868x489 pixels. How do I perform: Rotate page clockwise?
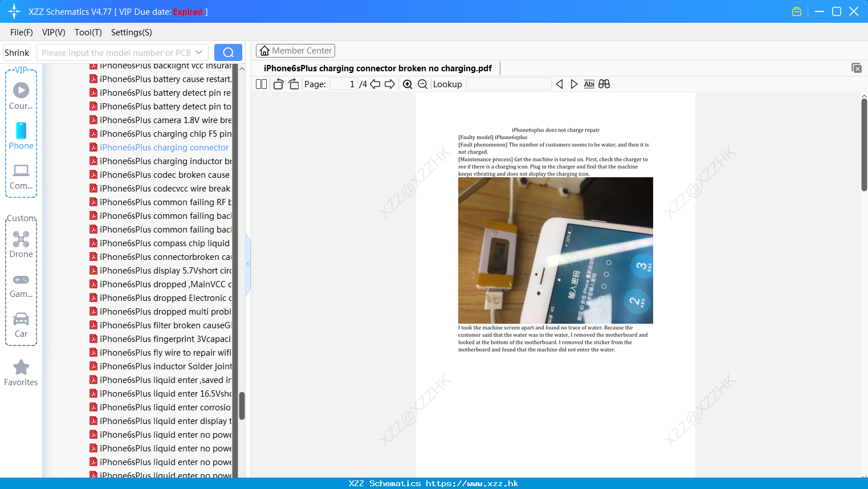coord(294,84)
